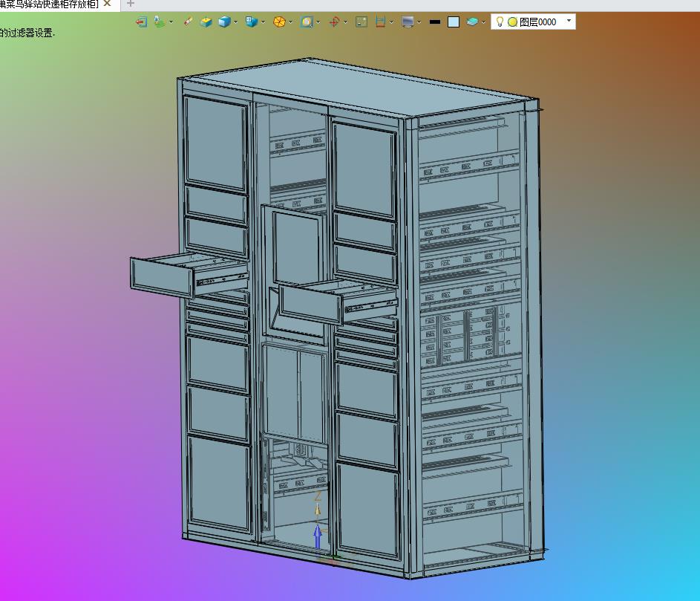Click the yellow-topped box icon
This screenshot has width=700, height=601.
pos(206,22)
